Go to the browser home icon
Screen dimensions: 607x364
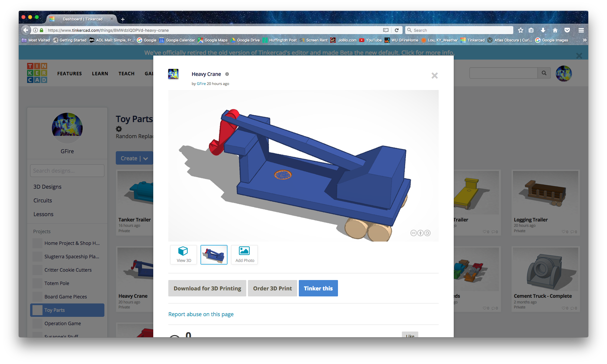(555, 30)
